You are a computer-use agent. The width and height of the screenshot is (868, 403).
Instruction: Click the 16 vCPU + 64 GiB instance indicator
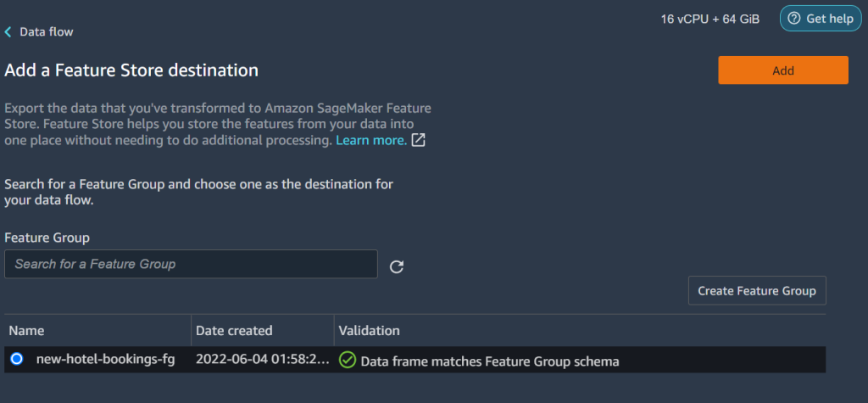click(709, 19)
